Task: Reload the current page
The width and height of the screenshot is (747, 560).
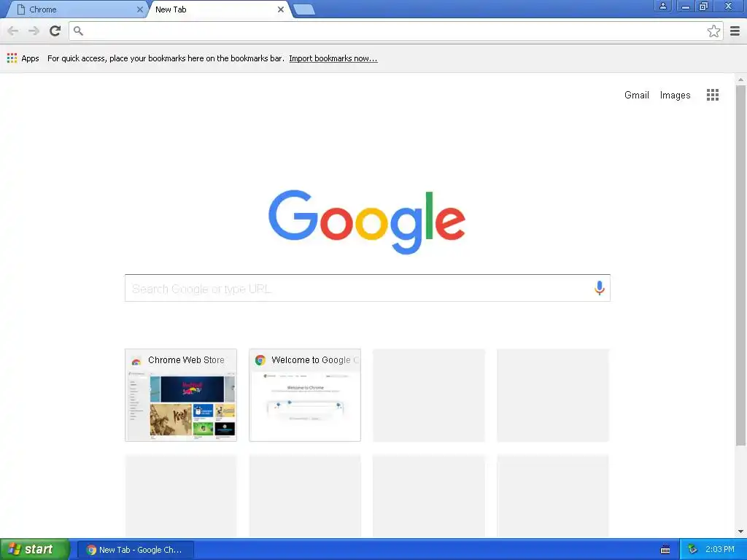Action: click(x=55, y=31)
